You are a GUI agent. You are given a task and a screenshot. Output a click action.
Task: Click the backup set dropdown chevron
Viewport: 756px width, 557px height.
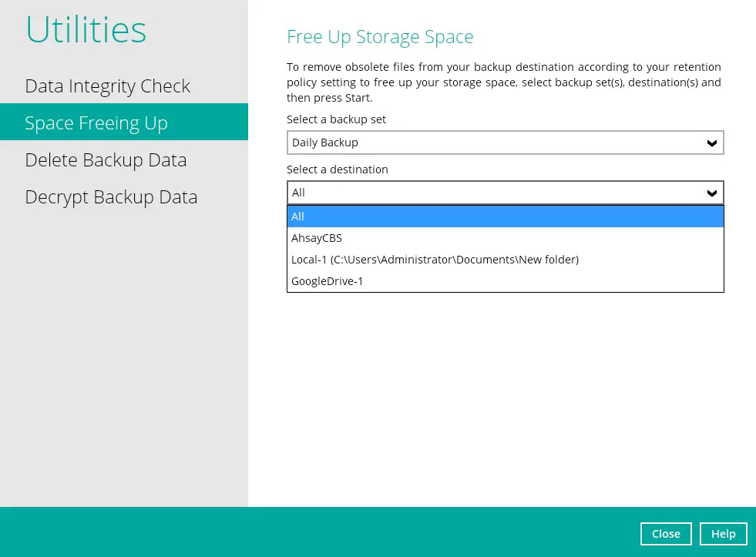pyautogui.click(x=711, y=143)
